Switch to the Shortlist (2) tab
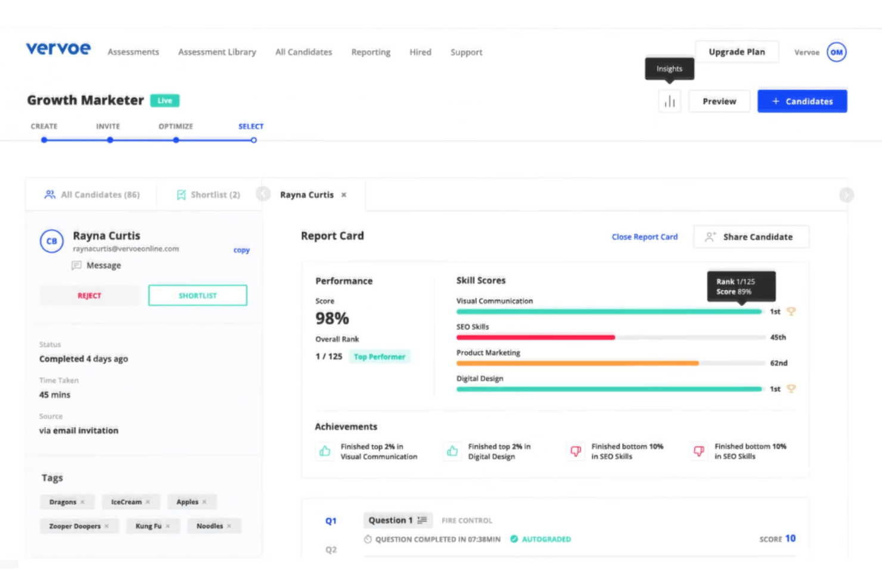 tap(209, 195)
